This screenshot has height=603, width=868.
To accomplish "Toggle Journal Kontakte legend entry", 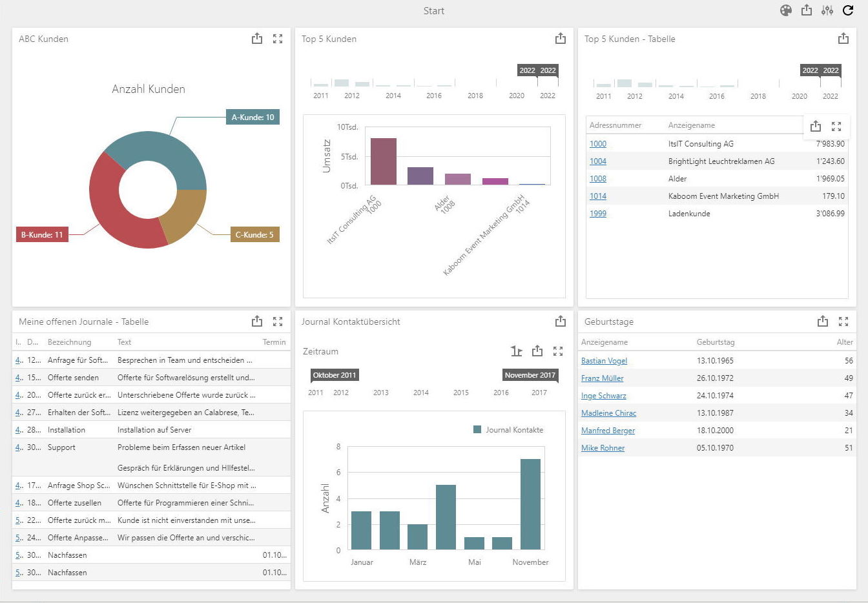I will click(508, 430).
